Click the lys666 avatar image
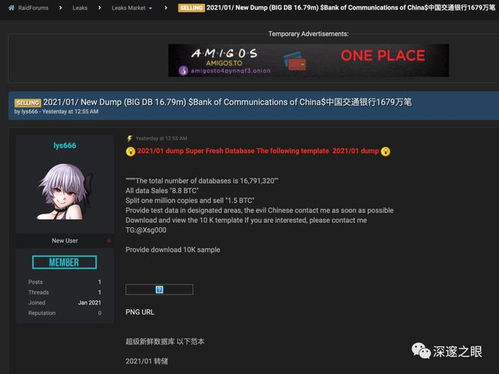The height and width of the screenshot is (374, 499). pyautogui.click(x=64, y=191)
